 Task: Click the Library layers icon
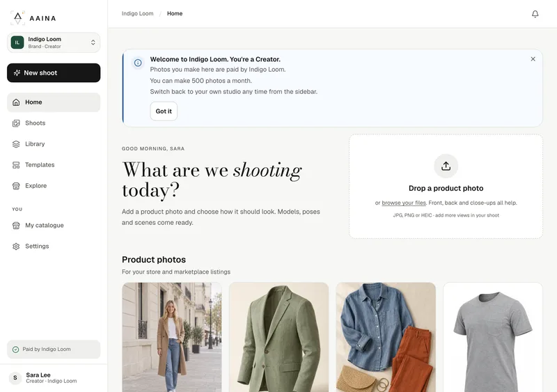tap(16, 144)
